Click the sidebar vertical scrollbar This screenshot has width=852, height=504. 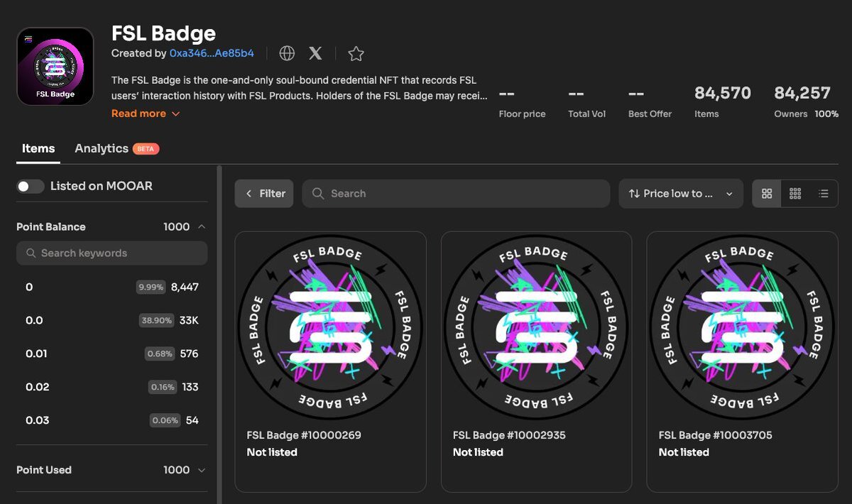pos(219,334)
